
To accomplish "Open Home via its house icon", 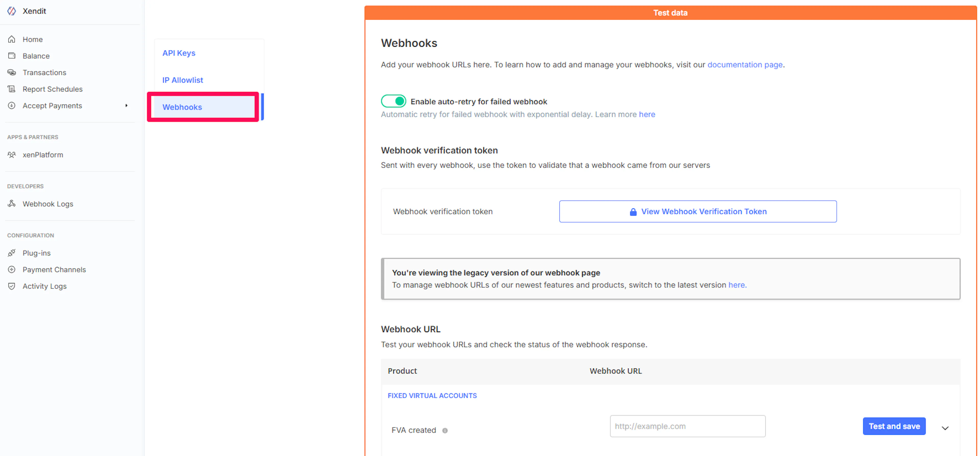I will pyautogui.click(x=12, y=39).
